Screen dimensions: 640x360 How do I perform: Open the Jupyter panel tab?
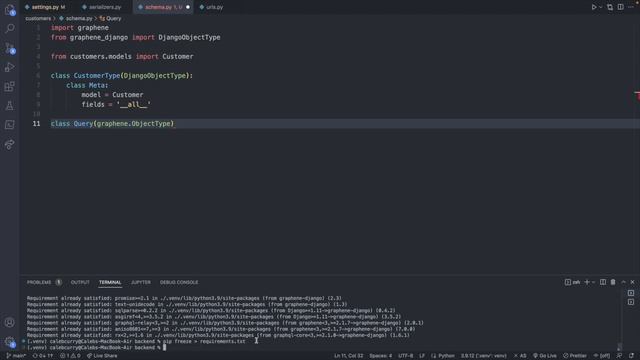coord(140,282)
